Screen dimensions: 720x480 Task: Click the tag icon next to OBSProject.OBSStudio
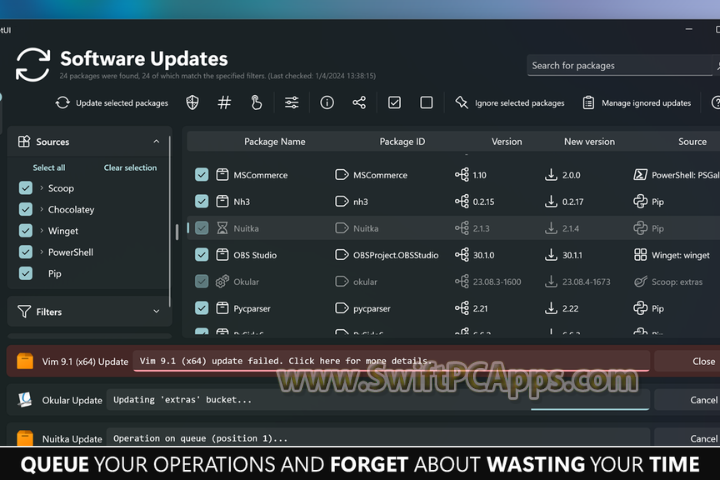pos(342,254)
